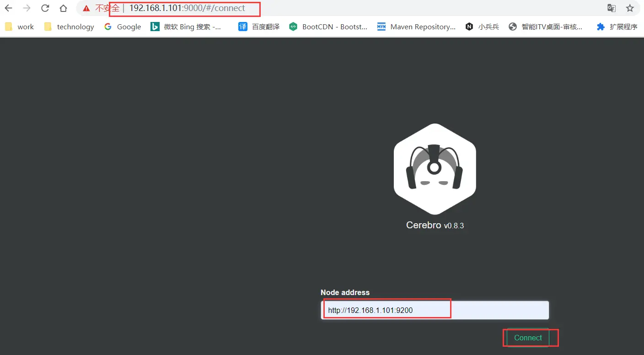The height and width of the screenshot is (355, 644).
Task: Open the Google bookmark
Action: 123,27
